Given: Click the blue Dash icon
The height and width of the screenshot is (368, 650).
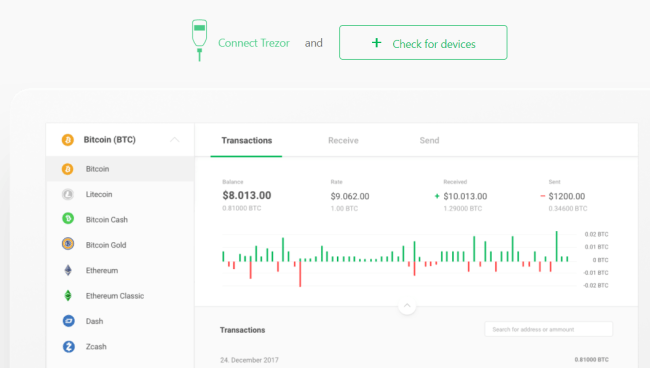Looking at the screenshot, I should tap(68, 321).
